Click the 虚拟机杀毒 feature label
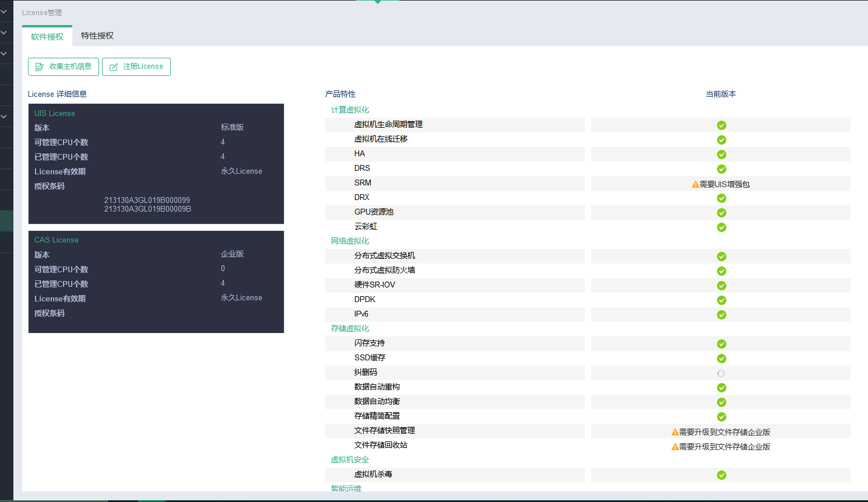 click(x=373, y=474)
